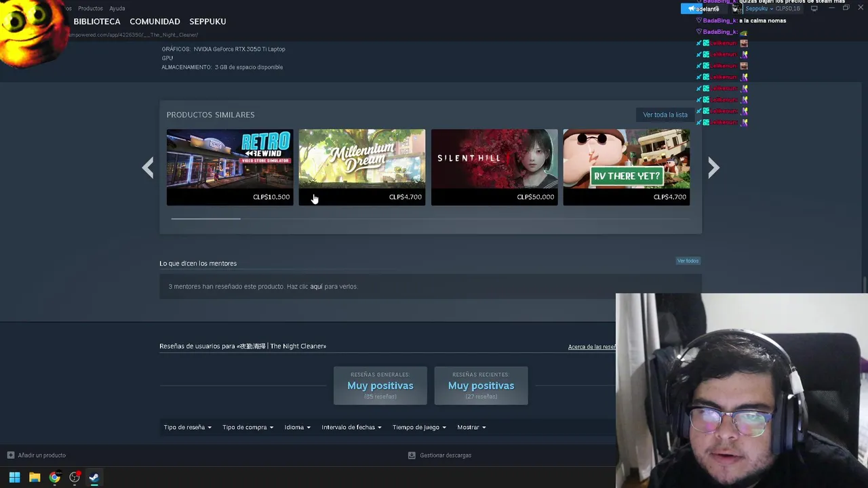The image size is (868, 488).
Task: Open the Idioma filter dropdown
Action: (x=297, y=428)
